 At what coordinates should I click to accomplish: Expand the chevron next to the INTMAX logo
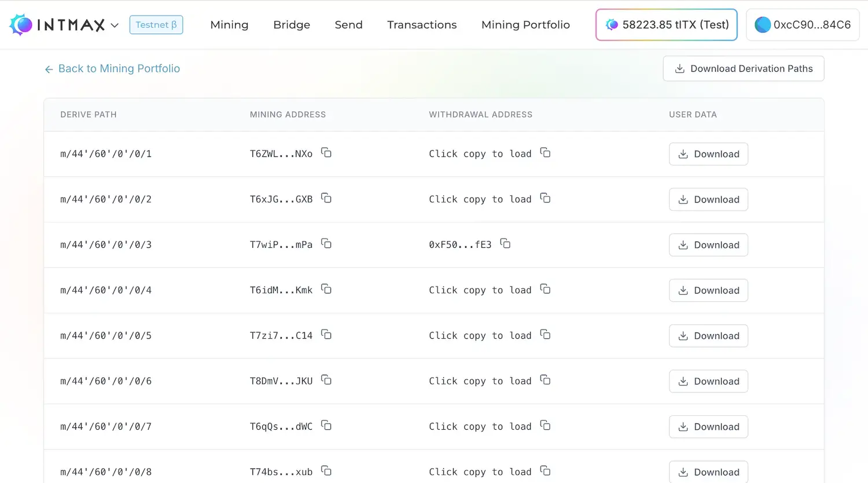(115, 25)
